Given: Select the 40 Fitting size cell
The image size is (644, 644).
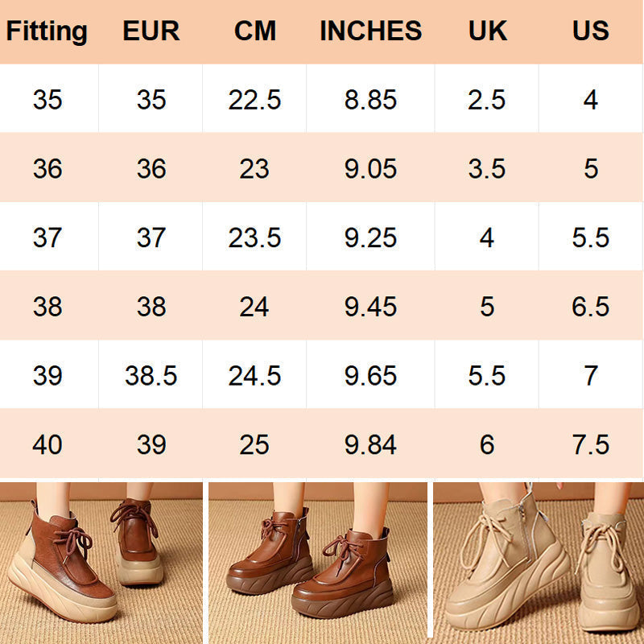Looking at the screenshot, I should point(47,444).
